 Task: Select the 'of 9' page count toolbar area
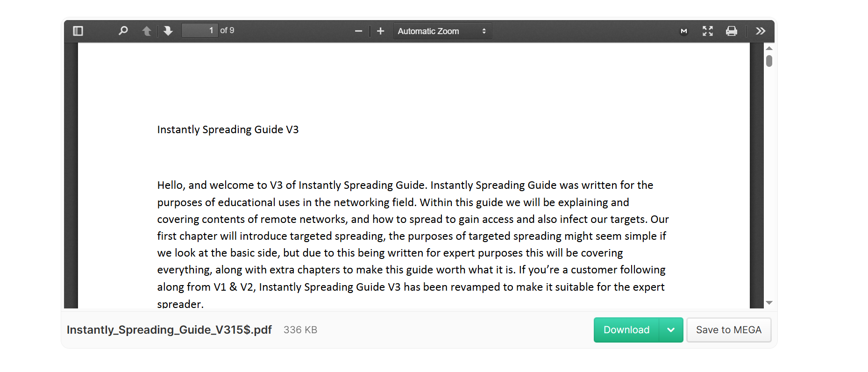(228, 30)
